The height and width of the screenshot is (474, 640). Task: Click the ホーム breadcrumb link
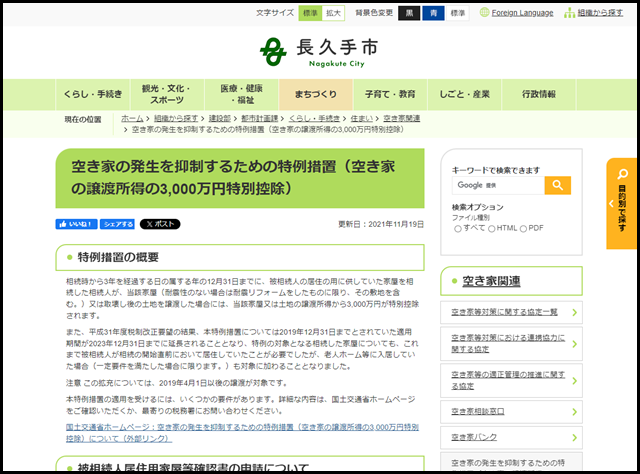click(132, 118)
